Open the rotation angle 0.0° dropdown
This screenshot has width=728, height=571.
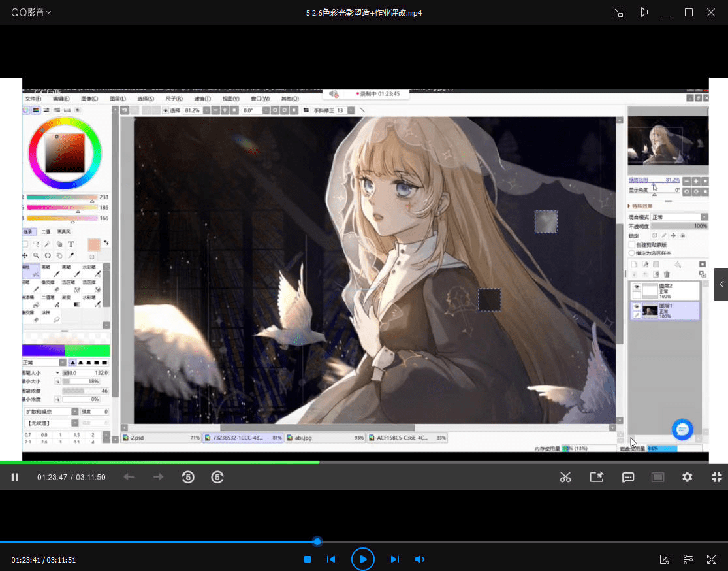(266, 110)
